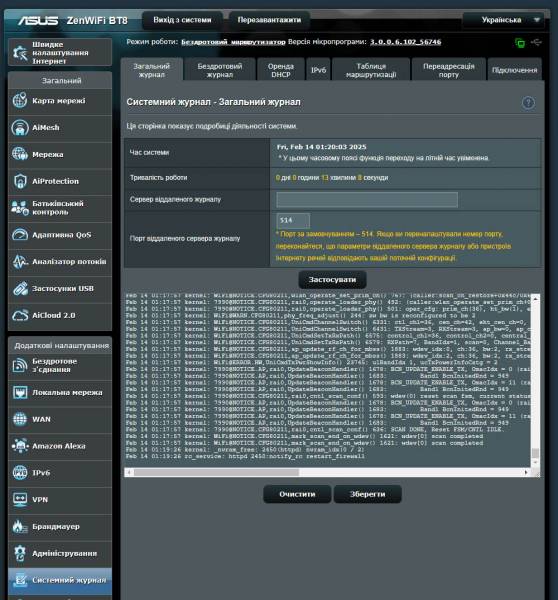Switch to Загальний журнал tab

pos(152,70)
